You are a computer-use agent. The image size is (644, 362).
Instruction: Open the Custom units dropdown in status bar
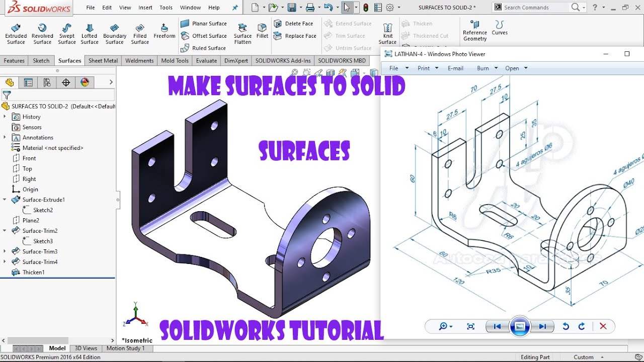[x=602, y=357]
